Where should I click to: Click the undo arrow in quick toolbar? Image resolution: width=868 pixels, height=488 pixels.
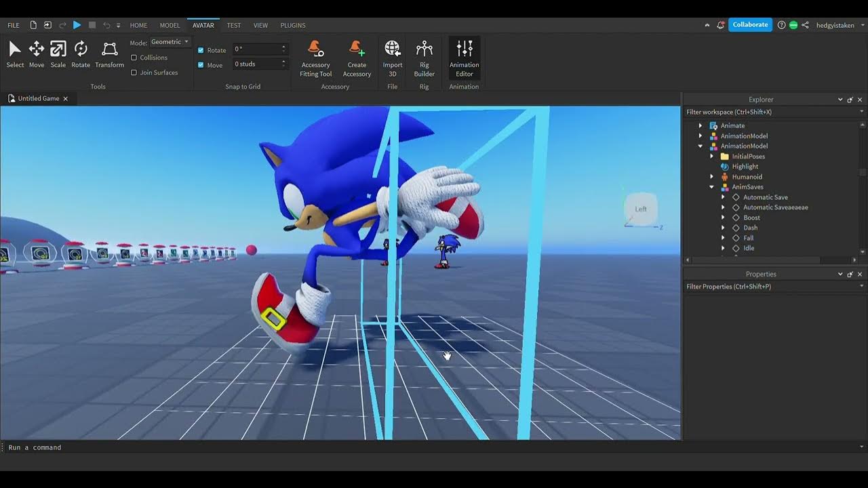[x=106, y=25]
